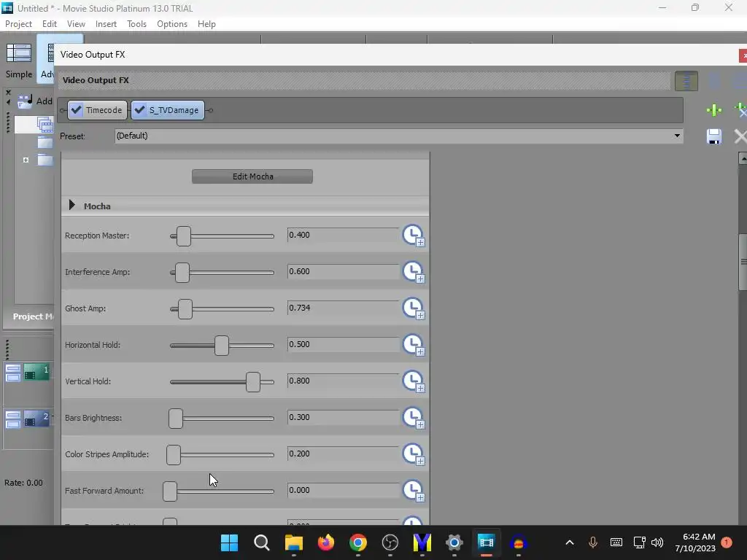Click the plug-in chain view toggle icon

click(686, 81)
